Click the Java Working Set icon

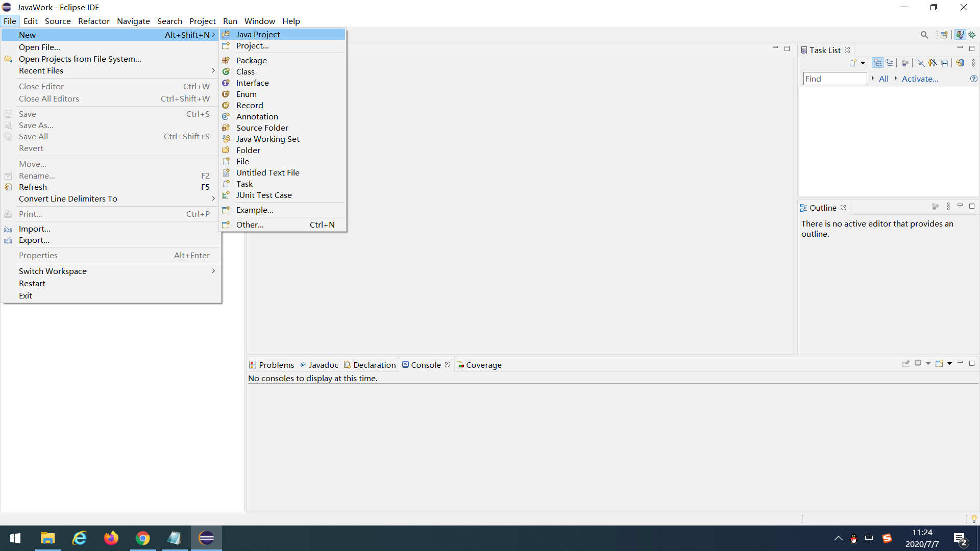tap(226, 139)
